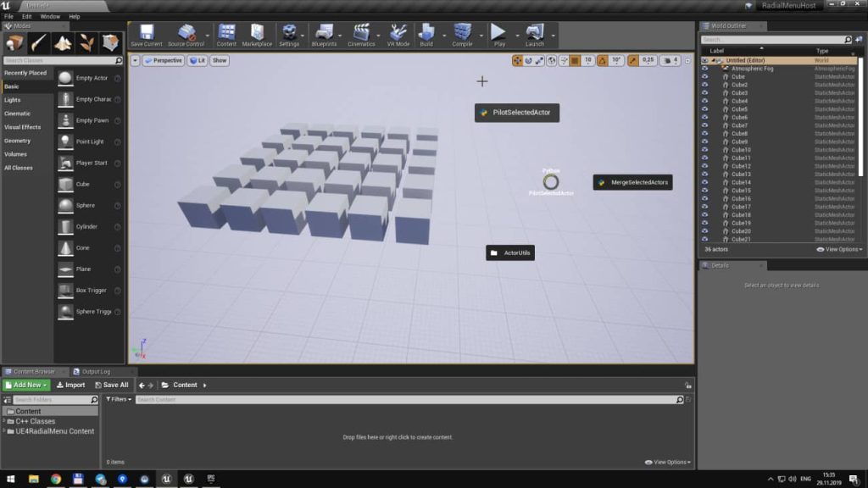Select the rotate gizmo icon in viewport
Image resolution: width=868 pixels, height=488 pixels.
point(528,60)
